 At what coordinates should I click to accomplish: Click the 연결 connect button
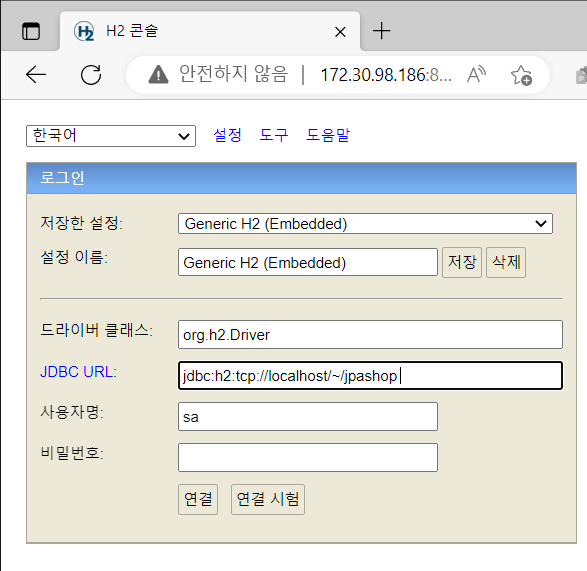pos(198,499)
